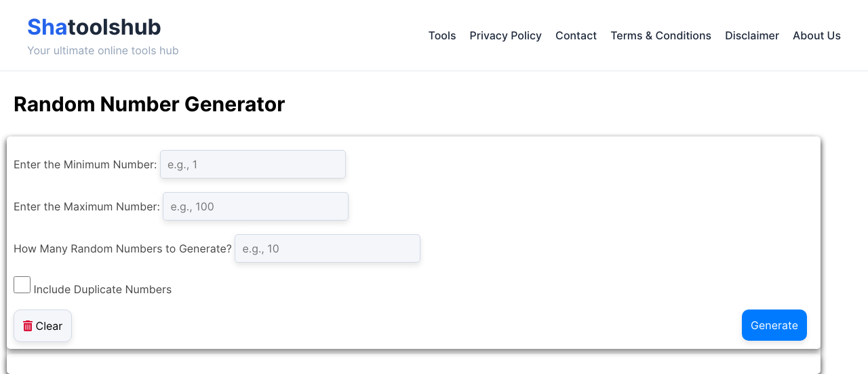Screen dimensions: 868x374
Task: Open Terms & Conditions in the navigation
Action: click(660, 35)
